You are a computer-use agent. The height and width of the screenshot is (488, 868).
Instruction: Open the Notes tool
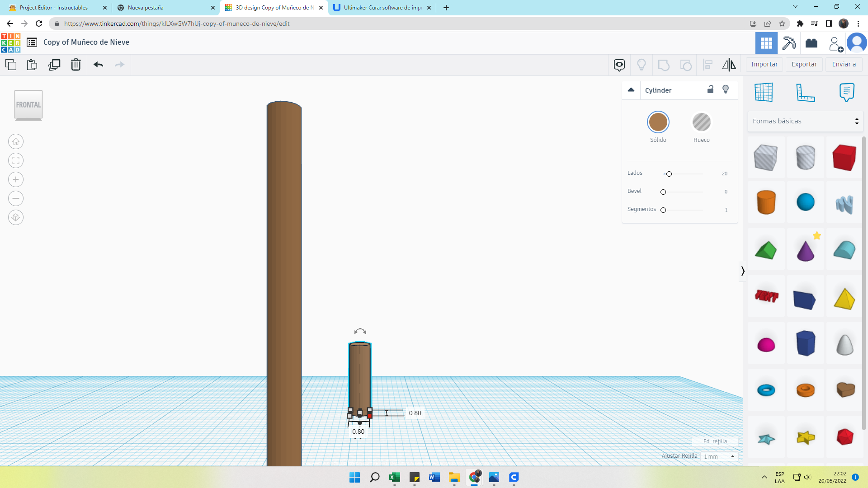846,93
